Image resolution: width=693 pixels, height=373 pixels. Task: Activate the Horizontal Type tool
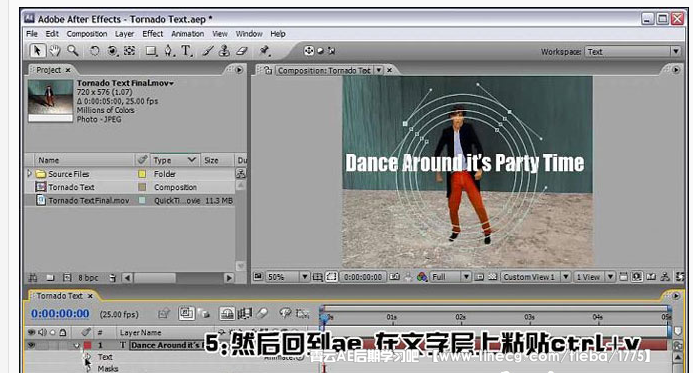[186, 51]
